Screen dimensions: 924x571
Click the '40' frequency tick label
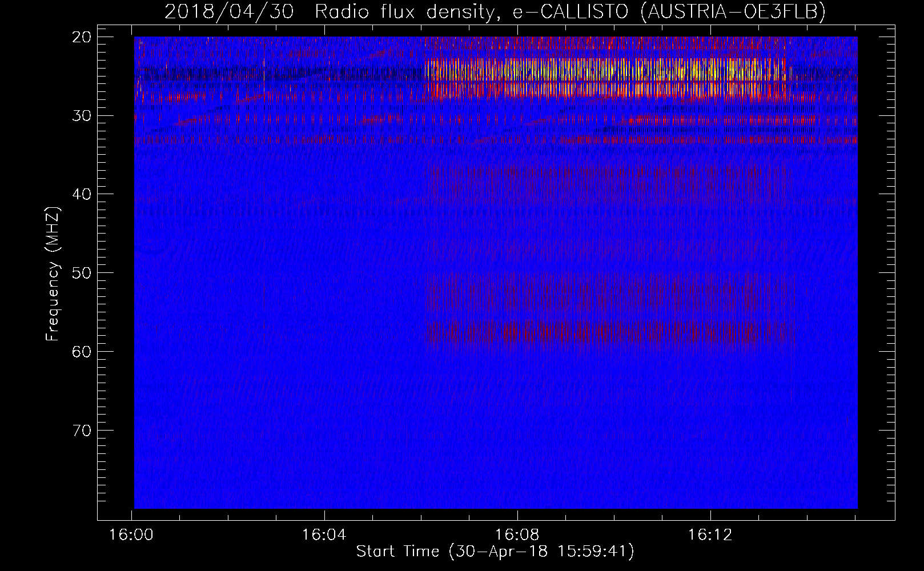coord(82,195)
